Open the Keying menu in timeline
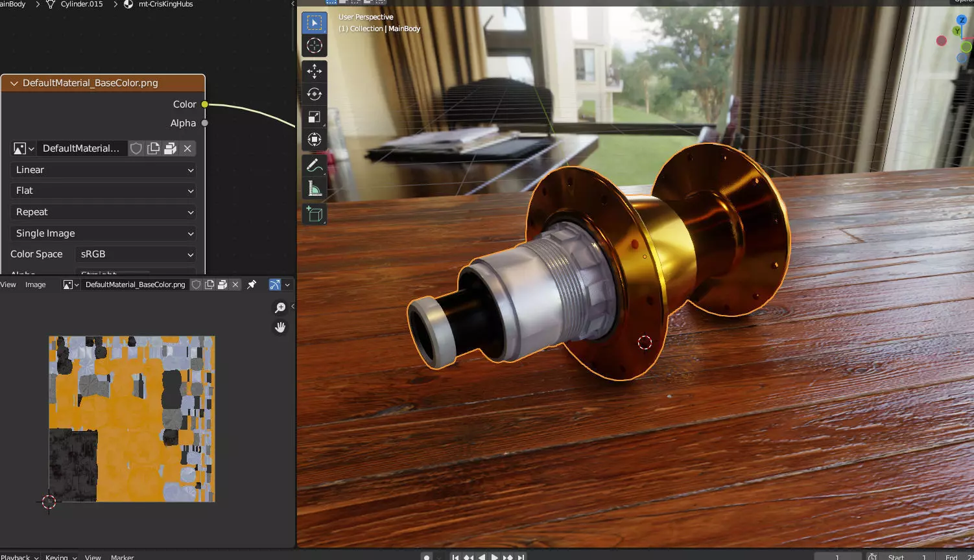Viewport: 974px width, 560px height. (x=61, y=557)
